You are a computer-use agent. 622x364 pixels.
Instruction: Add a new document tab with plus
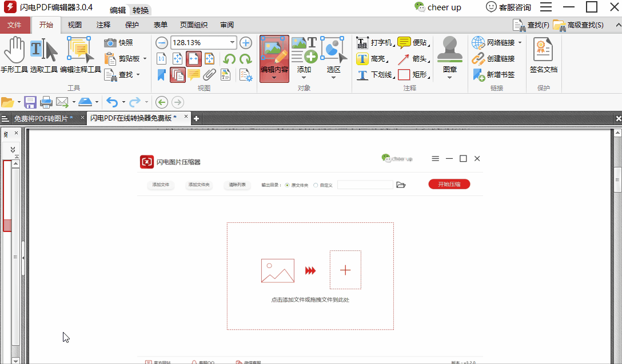click(x=196, y=118)
